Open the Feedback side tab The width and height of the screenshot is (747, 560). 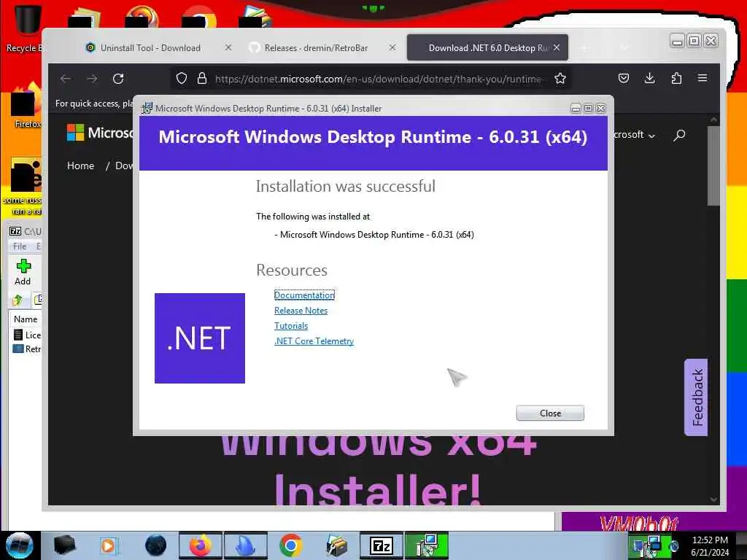(696, 397)
